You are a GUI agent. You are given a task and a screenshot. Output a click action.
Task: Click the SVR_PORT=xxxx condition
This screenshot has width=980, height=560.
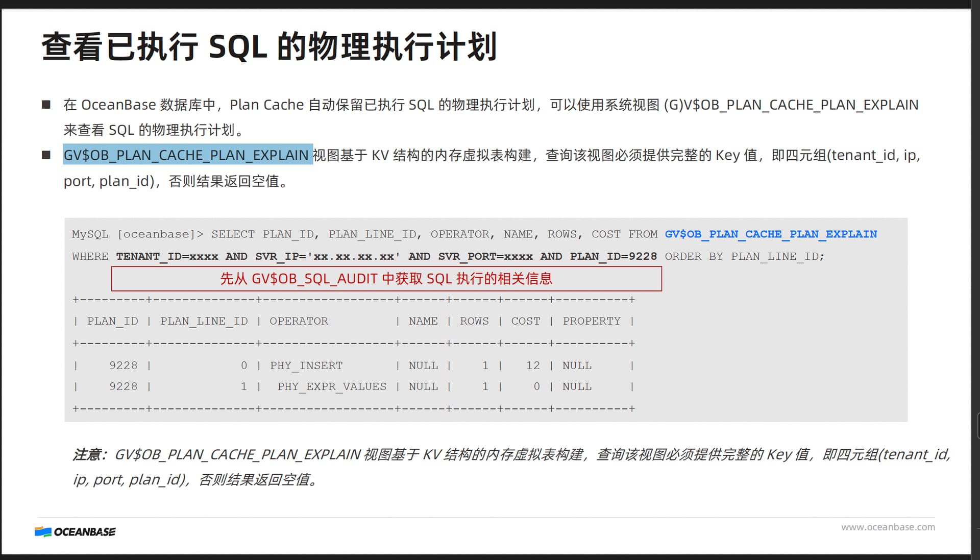pos(485,256)
